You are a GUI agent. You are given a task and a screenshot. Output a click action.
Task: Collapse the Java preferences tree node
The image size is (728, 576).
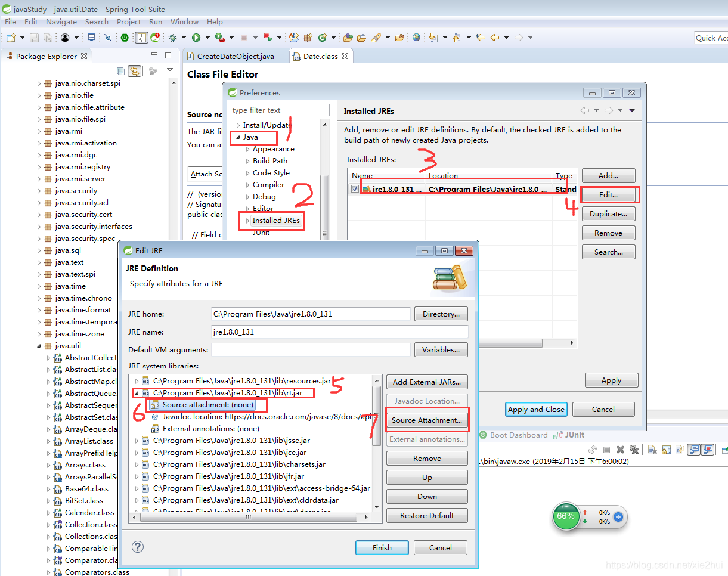pyautogui.click(x=238, y=137)
